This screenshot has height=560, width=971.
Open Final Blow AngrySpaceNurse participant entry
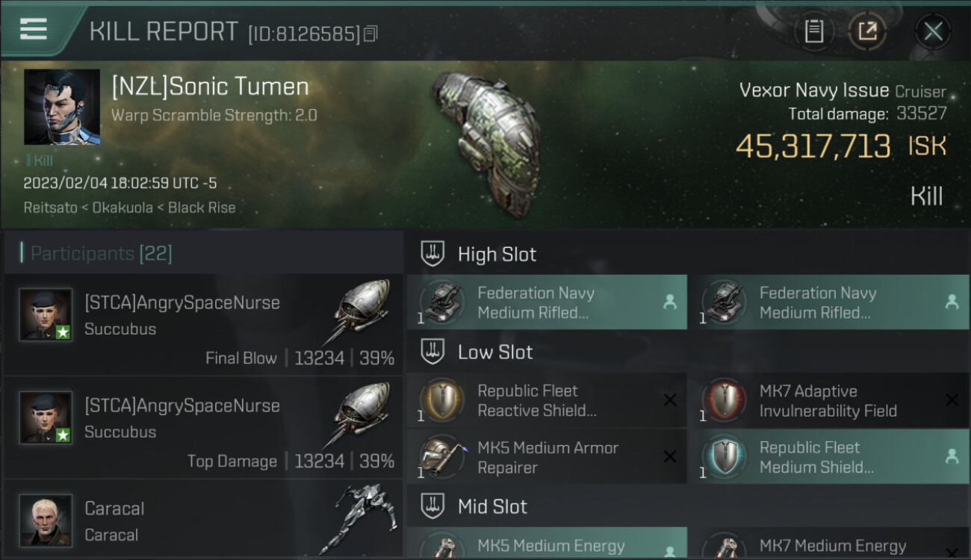tap(204, 324)
